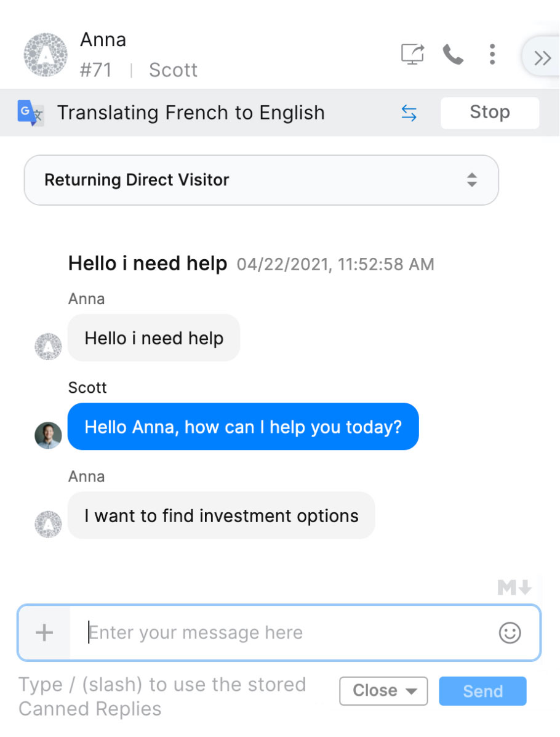
Task: Stop the French to English translation
Action: (489, 113)
